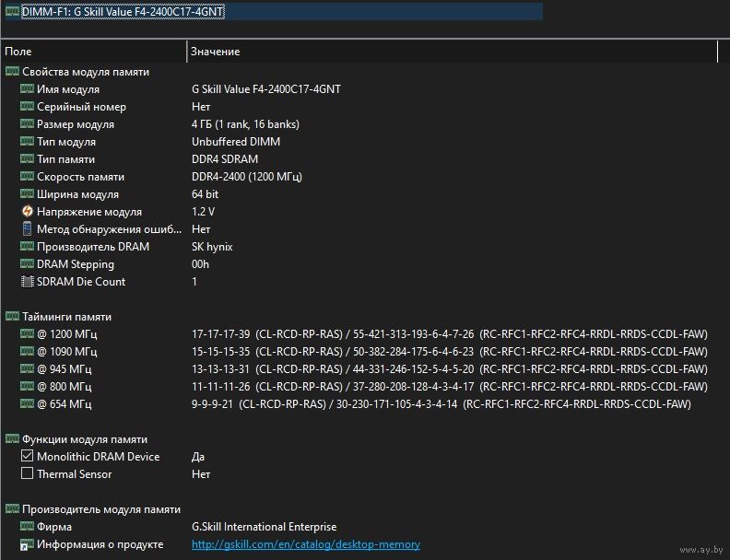
Task: Select the 'DDR4 SDRAM' value
Action: pyautogui.click(x=224, y=159)
